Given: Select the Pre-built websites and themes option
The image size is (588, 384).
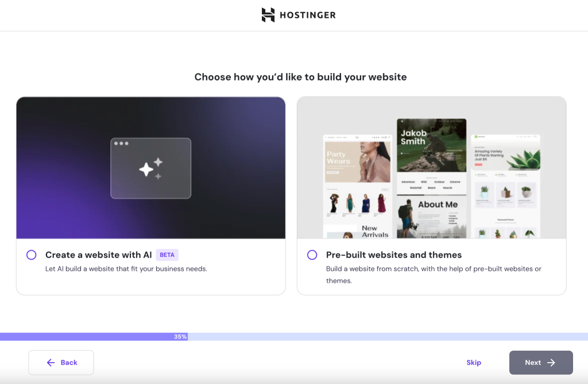Looking at the screenshot, I should coord(312,254).
